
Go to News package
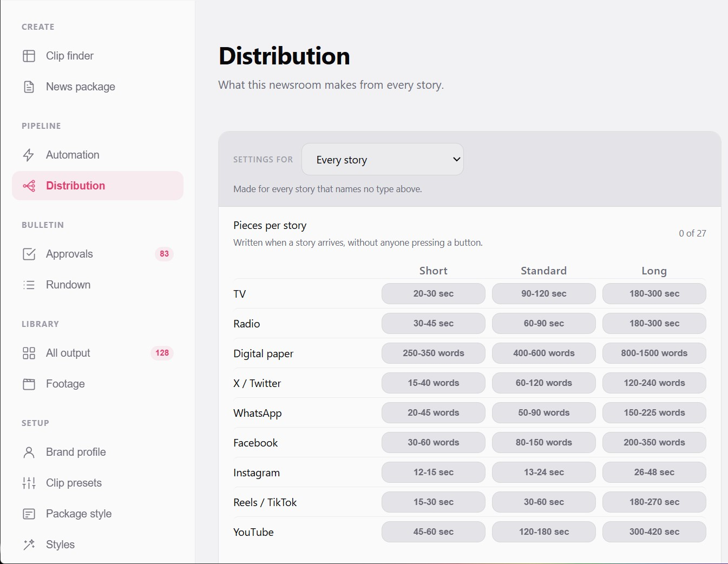[97, 87]
